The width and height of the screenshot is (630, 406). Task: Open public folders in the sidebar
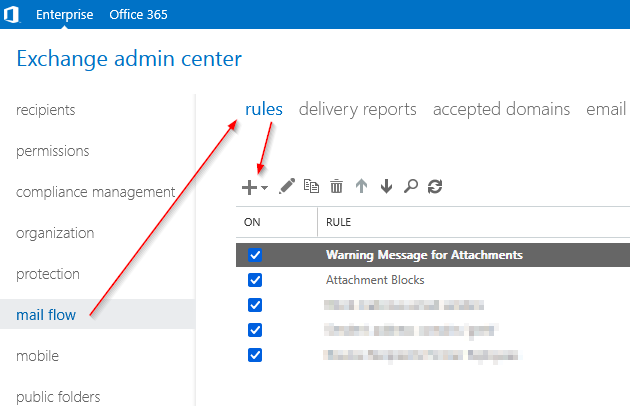click(58, 397)
